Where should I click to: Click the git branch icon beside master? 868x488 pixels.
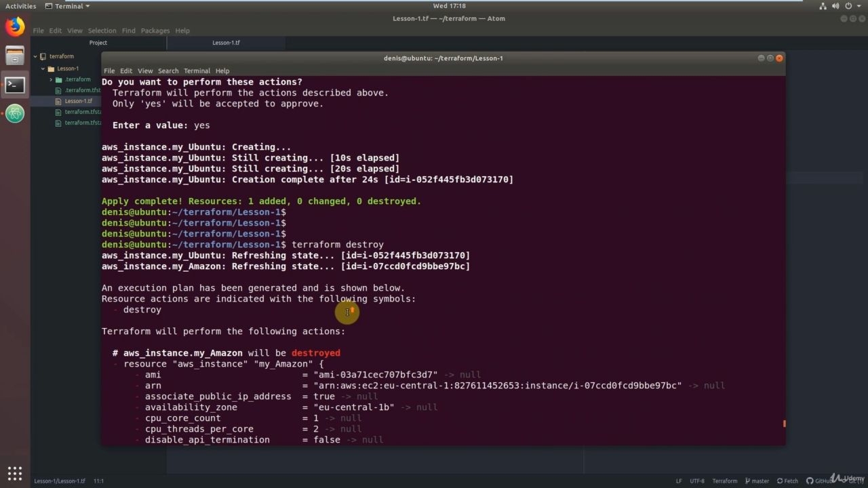[747, 481]
